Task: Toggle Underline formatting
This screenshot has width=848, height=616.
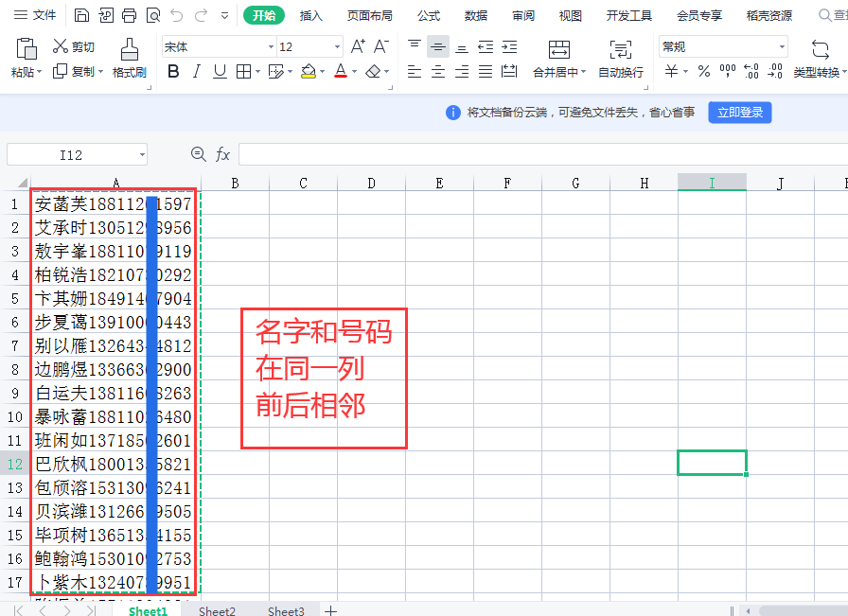Action: pyautogui.click(x=220, y=71)
